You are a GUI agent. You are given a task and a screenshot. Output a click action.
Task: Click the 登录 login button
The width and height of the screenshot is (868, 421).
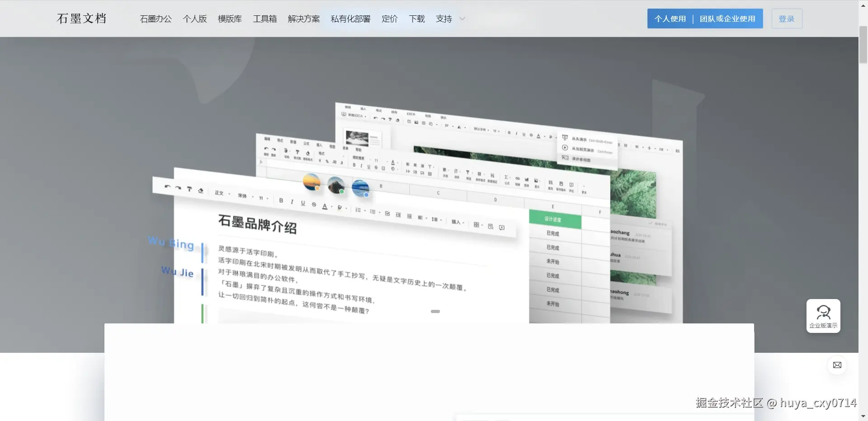[x=786, y=19]
